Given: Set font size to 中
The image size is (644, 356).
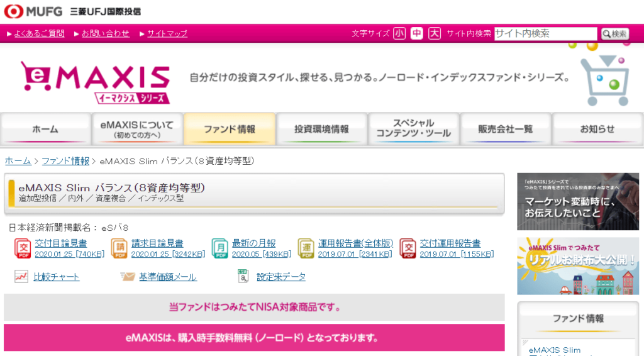Looking at the screenshot, I should pyautogui.click(x=417, y=33).
